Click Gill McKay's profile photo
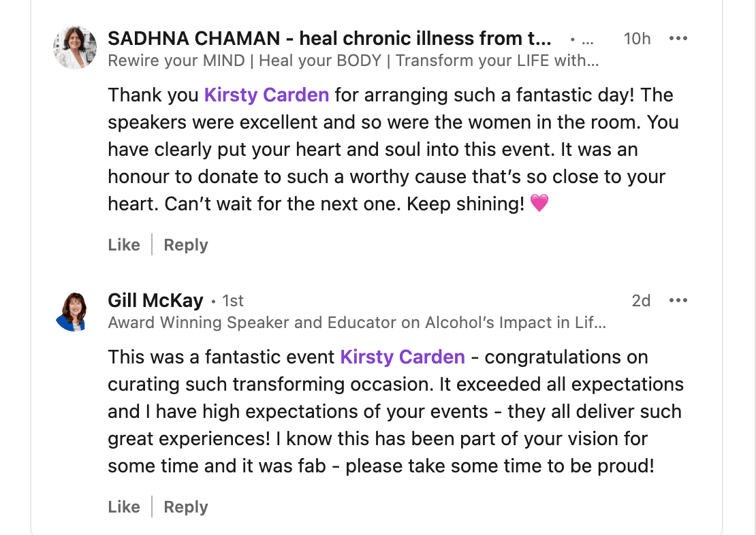Viewport: 756px width, 535px height. pyautogui.click(x=75, y=312)
